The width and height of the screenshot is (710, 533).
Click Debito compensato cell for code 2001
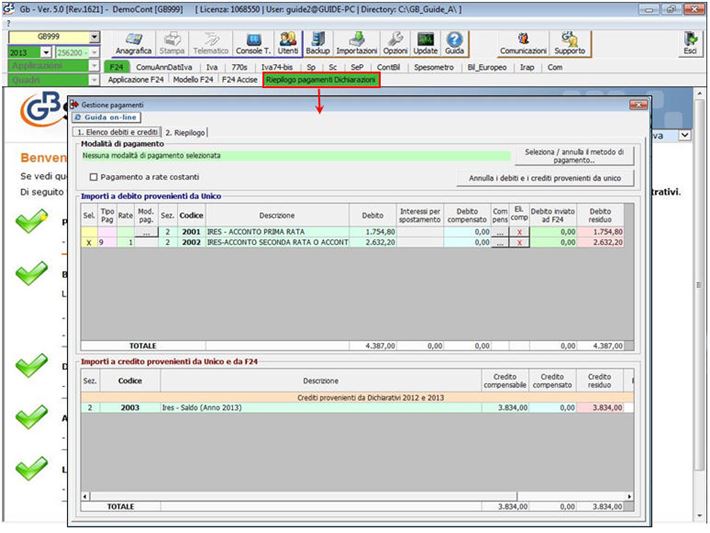pyautogui.click(x=467, y=232)
